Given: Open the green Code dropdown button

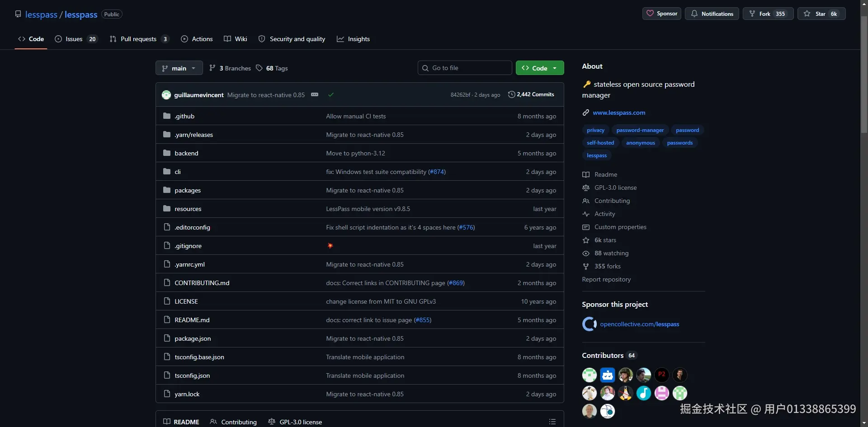Looking at the screenshot, I should [540, 68].
